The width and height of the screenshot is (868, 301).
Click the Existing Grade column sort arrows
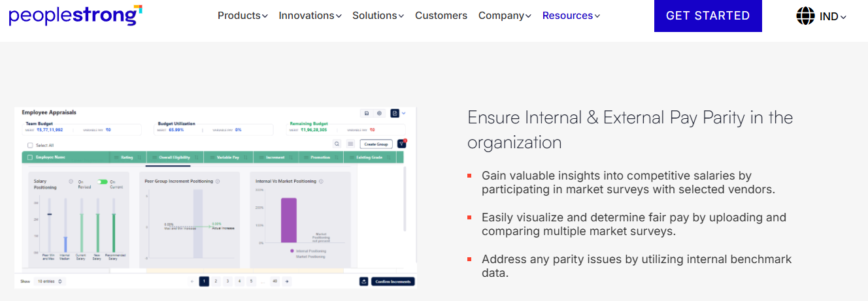pyautogui.click(x=388, y=157)
